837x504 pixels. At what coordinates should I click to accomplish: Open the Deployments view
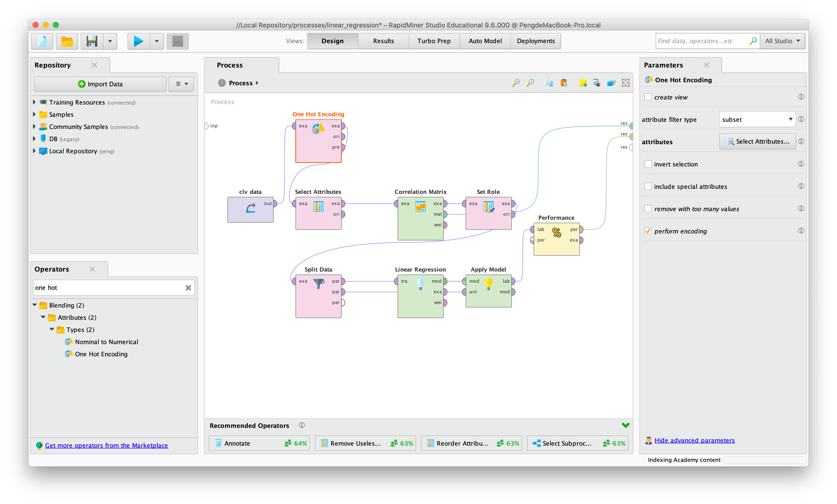click(536, 41)
